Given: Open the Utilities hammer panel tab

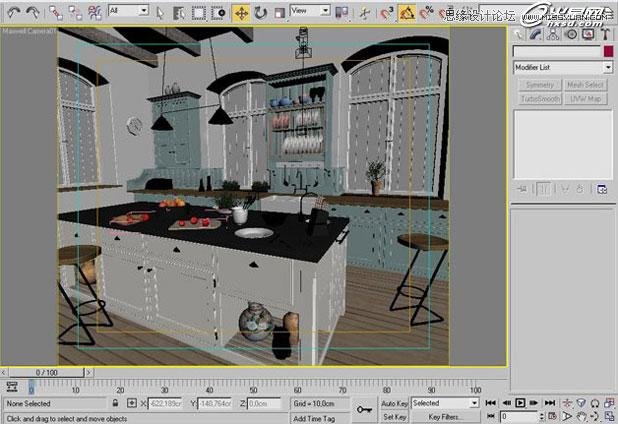Looking at the screenshot, I should (x=606, y=33).
